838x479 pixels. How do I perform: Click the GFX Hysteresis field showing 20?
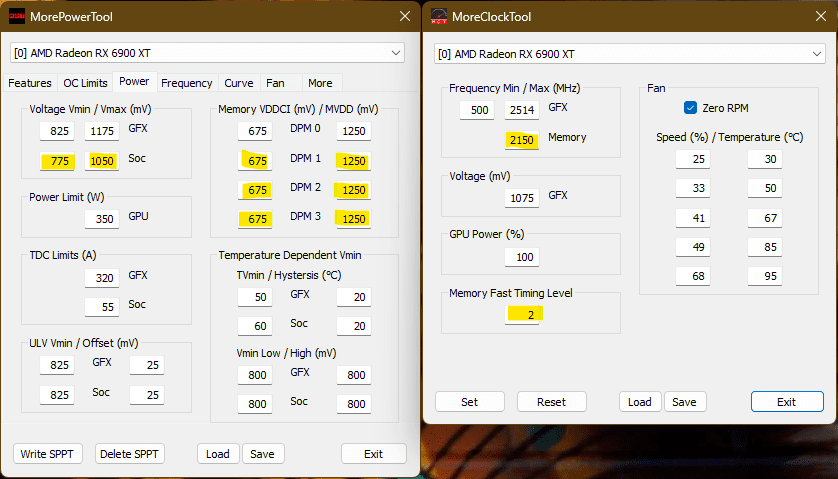tap(354, 297)
